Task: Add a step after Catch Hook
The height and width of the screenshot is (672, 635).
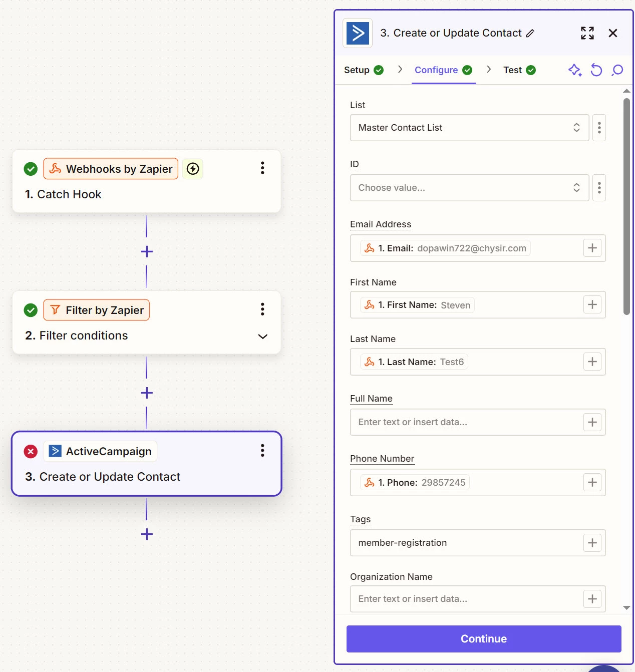Action: pos(147,251)
